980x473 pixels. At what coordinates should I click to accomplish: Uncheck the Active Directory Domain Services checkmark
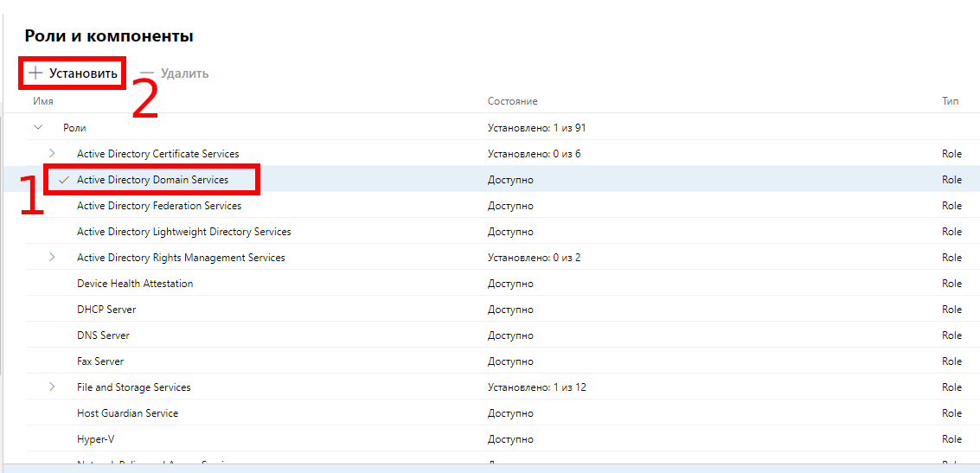[63, 180]
